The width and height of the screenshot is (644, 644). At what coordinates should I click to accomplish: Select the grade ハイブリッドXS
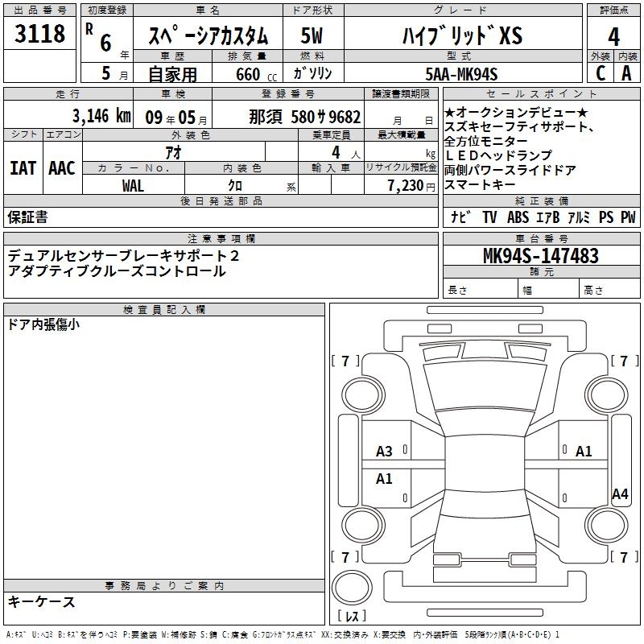(462, 35)
